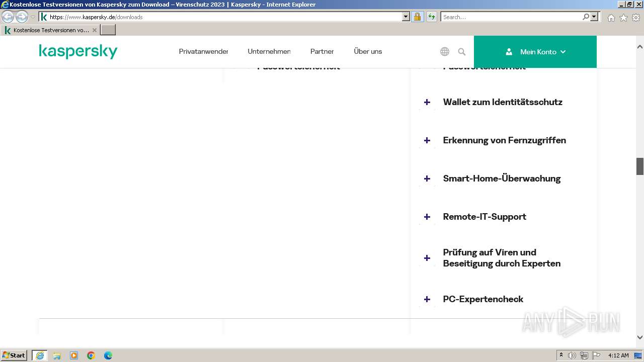Click the volume speaker tray icon
644x362 pixels.
click(572, 355)
